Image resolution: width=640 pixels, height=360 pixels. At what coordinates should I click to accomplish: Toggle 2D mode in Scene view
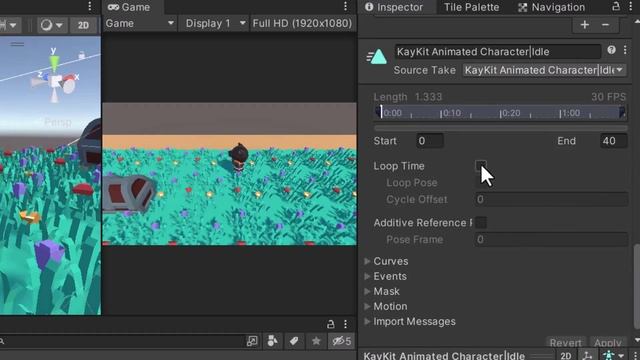83,25
